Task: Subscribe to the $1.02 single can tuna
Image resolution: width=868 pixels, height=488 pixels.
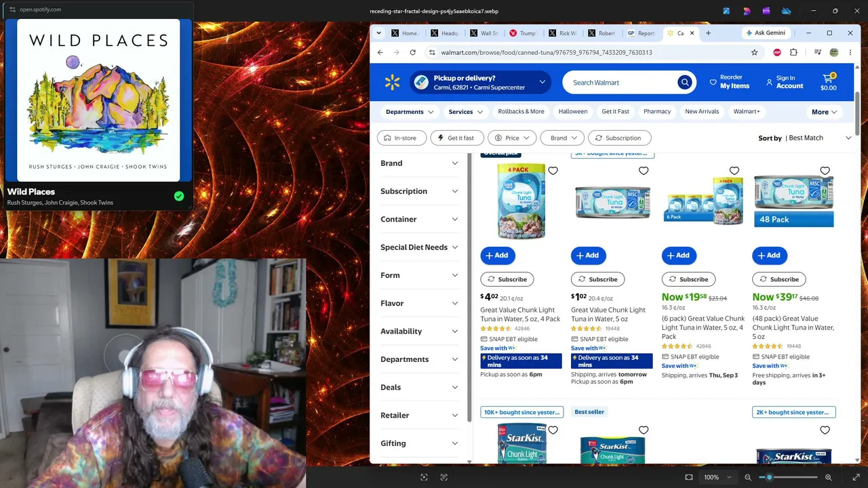Action: 598,279
